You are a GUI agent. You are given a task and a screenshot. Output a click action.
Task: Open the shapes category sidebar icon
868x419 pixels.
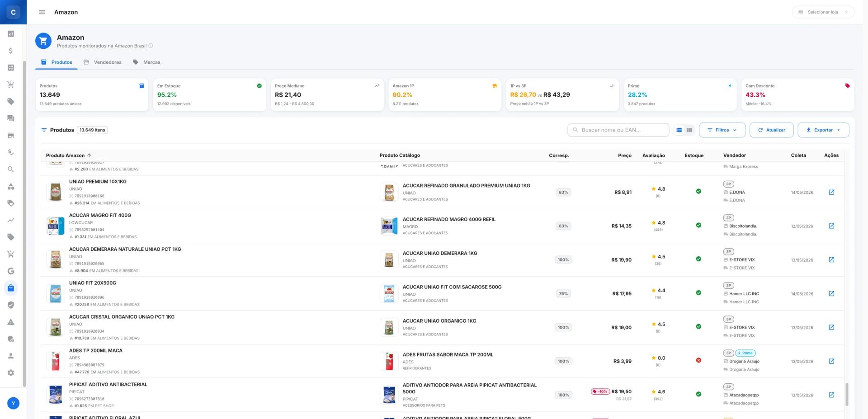pyautogui.click(x=11, y=186)
